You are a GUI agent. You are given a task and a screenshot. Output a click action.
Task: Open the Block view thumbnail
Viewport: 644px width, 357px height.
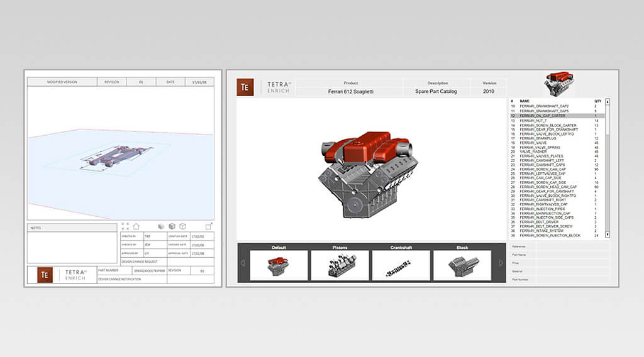pos(462,265)
